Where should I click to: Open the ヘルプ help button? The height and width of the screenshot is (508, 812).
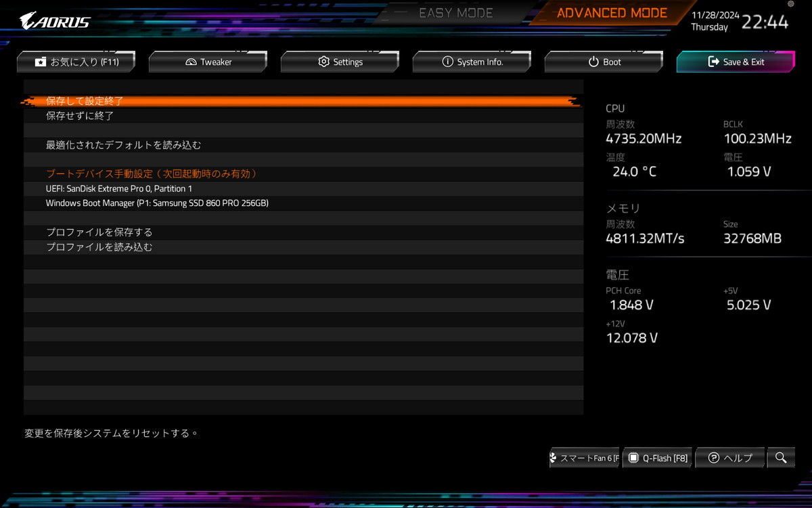tap(730, 458)
